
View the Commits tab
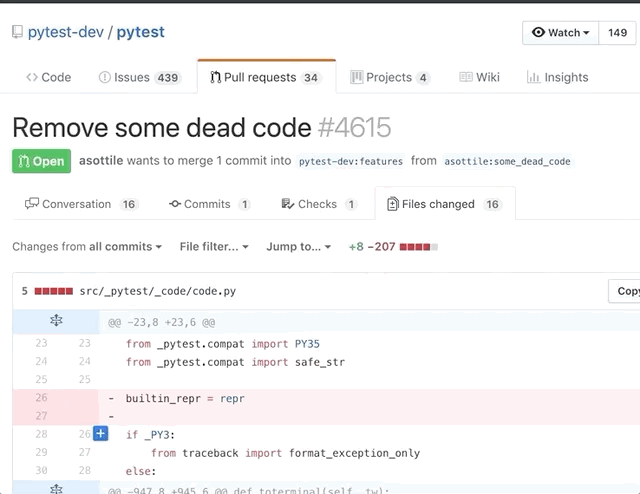tap(209, 204)
